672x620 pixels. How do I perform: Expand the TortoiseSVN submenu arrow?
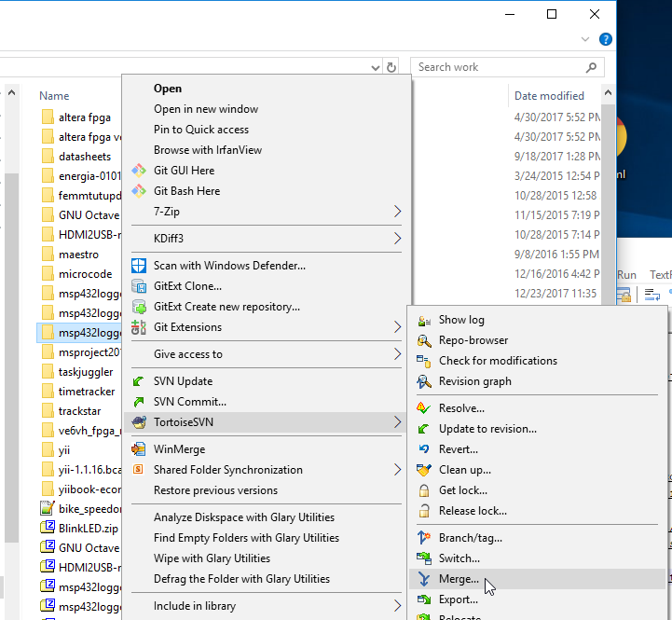[397, 422]
